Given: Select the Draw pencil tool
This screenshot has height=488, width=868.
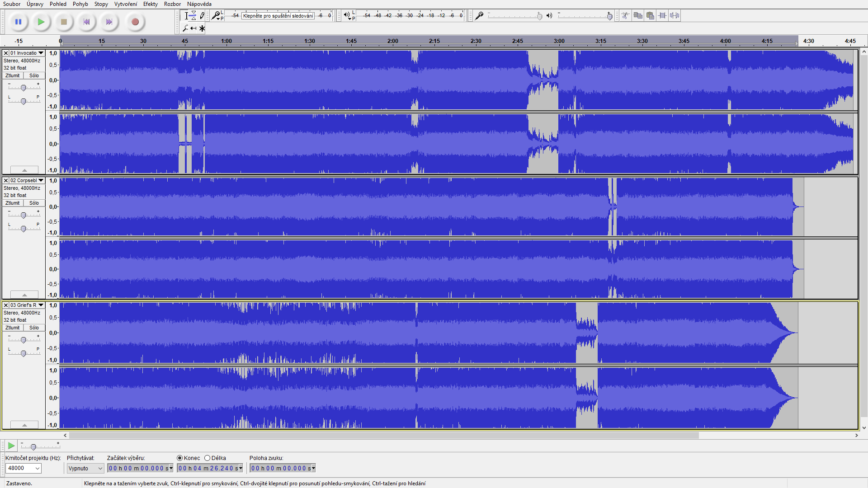Looking at the screenshot, I should (202, 16).
